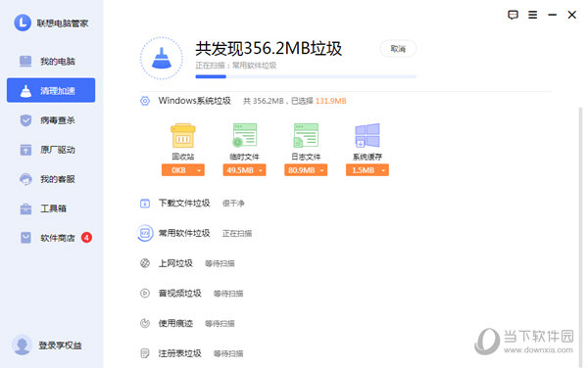Screen dimensions: 588x368
Task: Click the 使用痕迹 history icon
Action: pos(145,323)
